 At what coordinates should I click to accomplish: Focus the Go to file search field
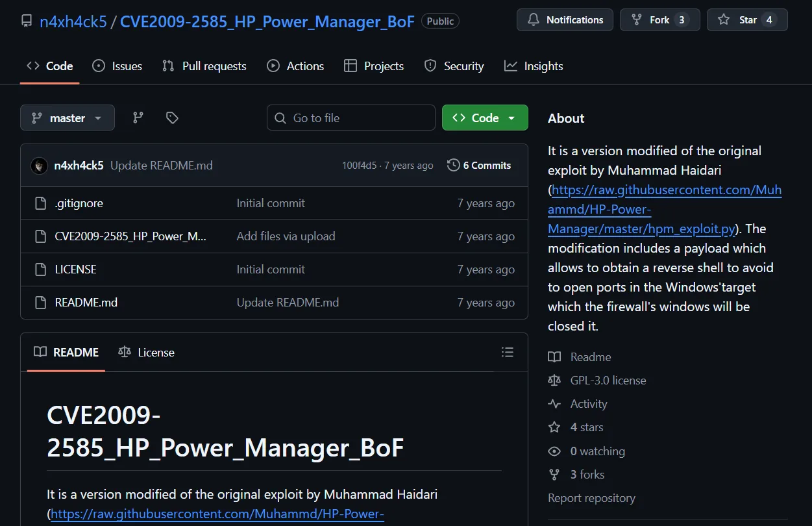[351, 118]
